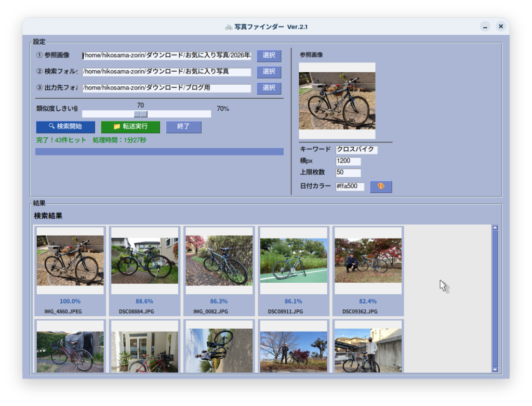Click the 検索開始 search button

coord(65,127)
